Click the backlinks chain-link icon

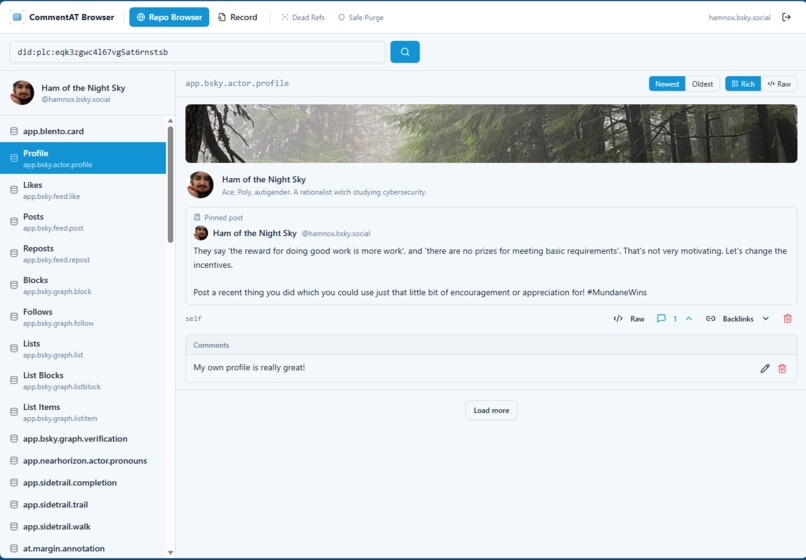tap(710, 319)
